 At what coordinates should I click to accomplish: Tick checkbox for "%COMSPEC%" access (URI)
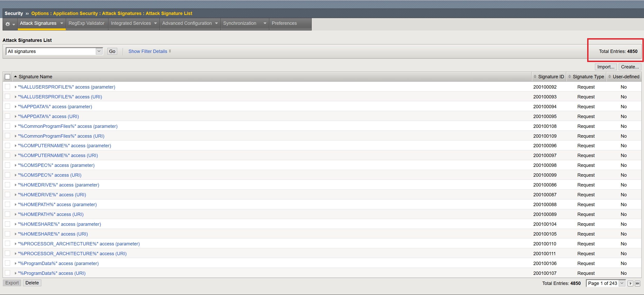click(x=7, y=175)
